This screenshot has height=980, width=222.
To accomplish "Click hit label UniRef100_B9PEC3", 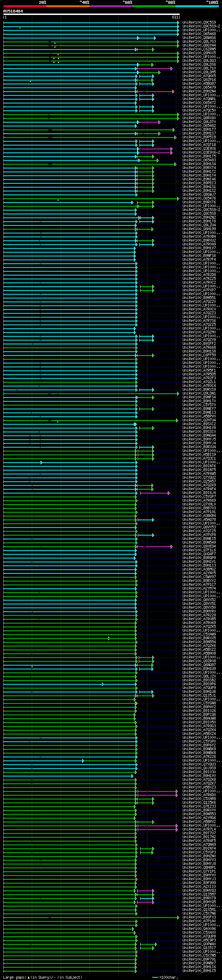I will pyautogui.click(x=199, y=183).
